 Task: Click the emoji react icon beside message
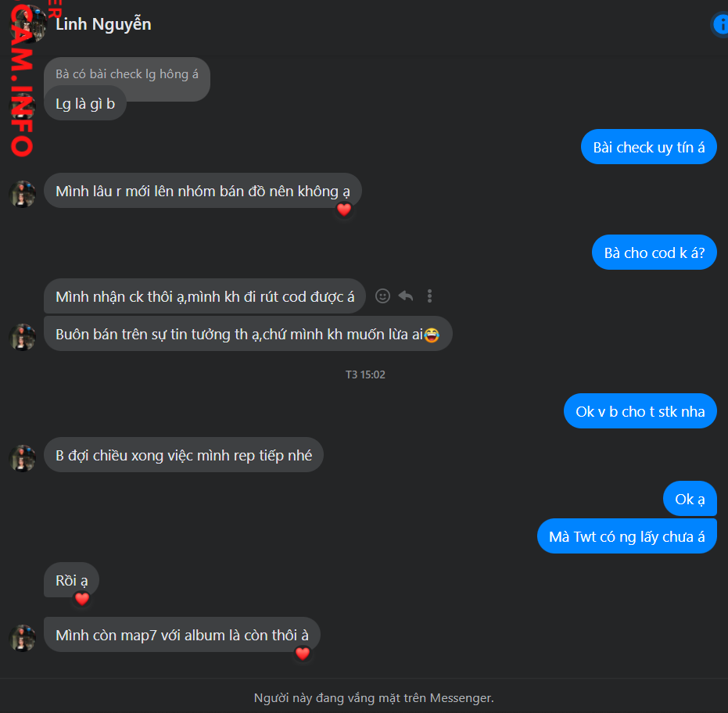point(382,296)
